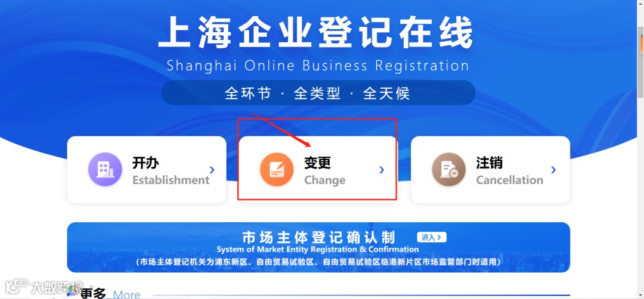Screen dimensions: 644x299
Task: Click the brown document icon for 注销
Action: coord(448,169)
